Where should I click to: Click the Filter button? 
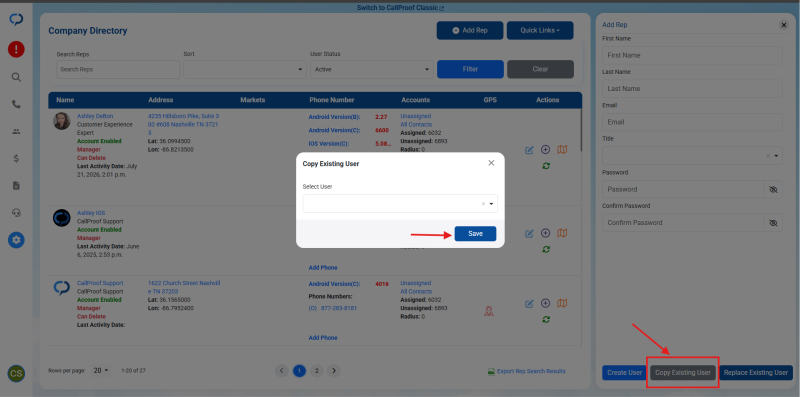[x=470, y=69]
